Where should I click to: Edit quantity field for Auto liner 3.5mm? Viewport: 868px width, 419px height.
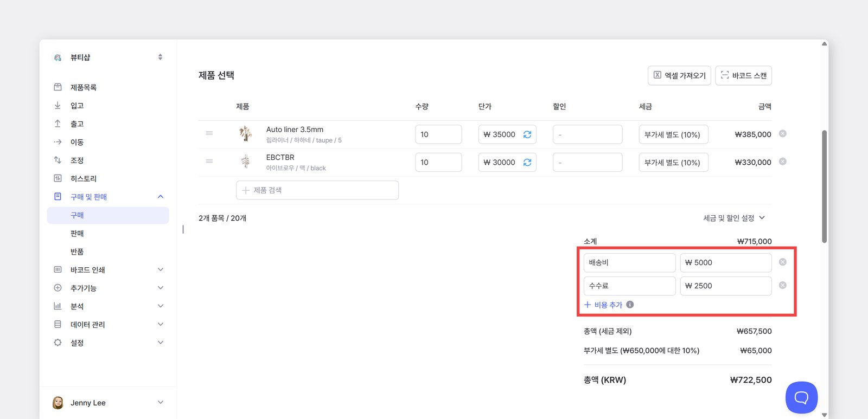pos(438,134)
